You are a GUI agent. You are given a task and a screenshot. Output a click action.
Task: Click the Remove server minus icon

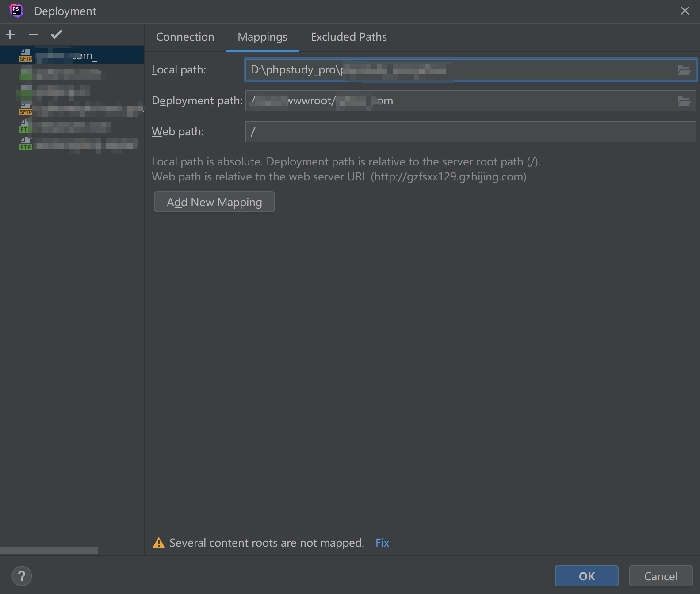[33, 34]
